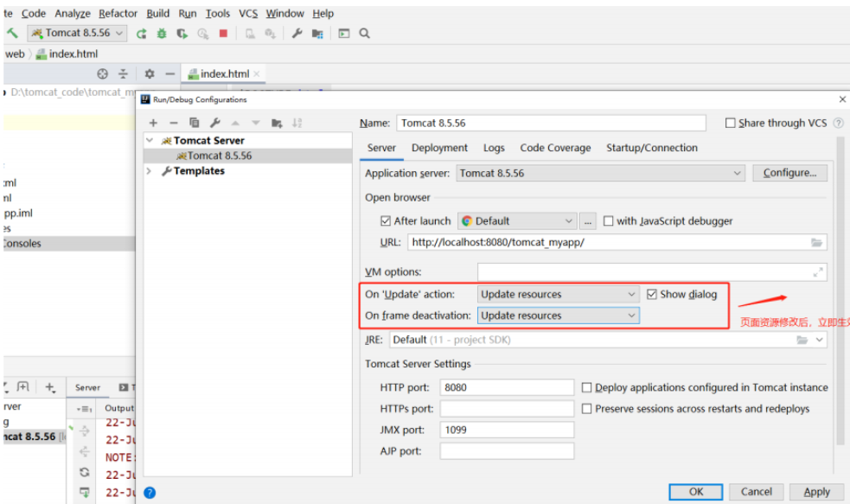The image size is (850, 504).
Task: Open the JRE dropdown arrow
Action: point(819,340)
